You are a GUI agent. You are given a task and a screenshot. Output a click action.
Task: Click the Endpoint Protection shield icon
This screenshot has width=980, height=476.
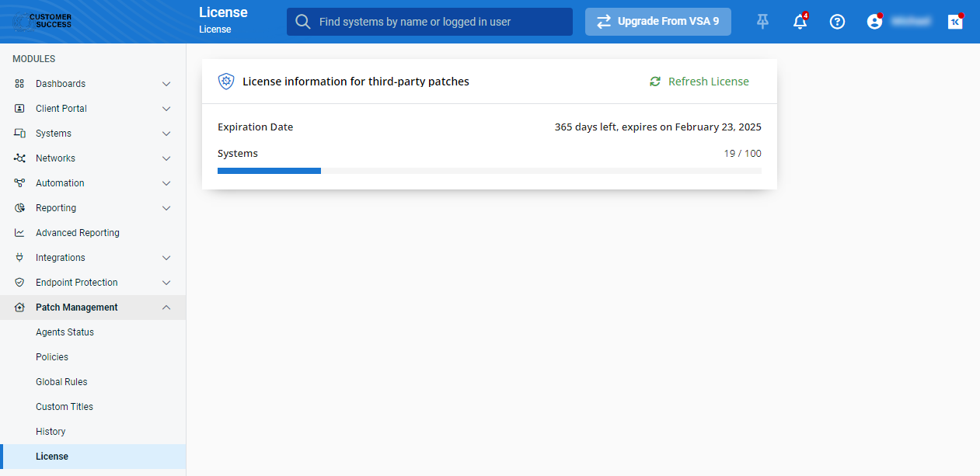point(19,283)
